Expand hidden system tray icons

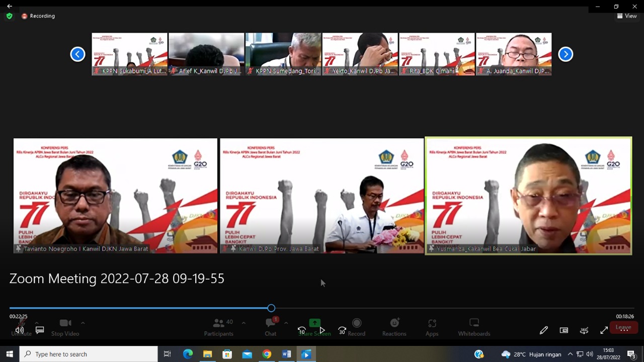pos(570,354)
